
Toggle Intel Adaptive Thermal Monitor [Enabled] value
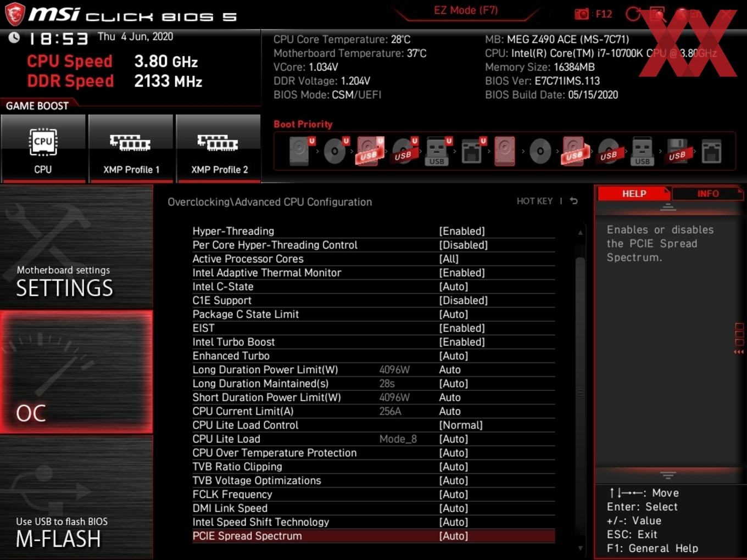[462, 273]
